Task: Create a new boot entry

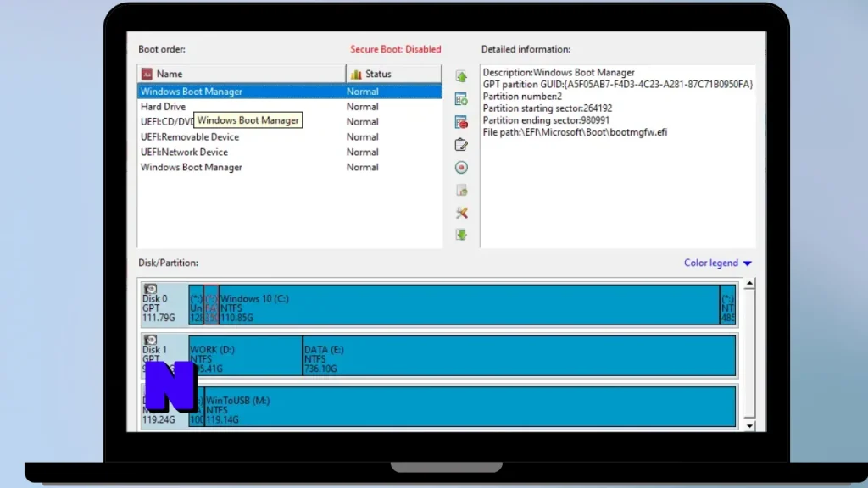Action: (x=461, y=99)
